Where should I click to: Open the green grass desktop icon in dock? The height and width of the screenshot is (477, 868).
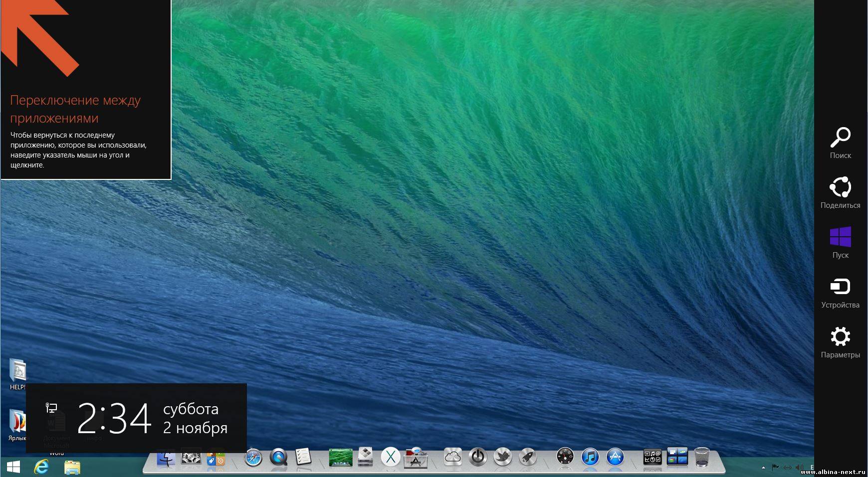pos(340,458)
